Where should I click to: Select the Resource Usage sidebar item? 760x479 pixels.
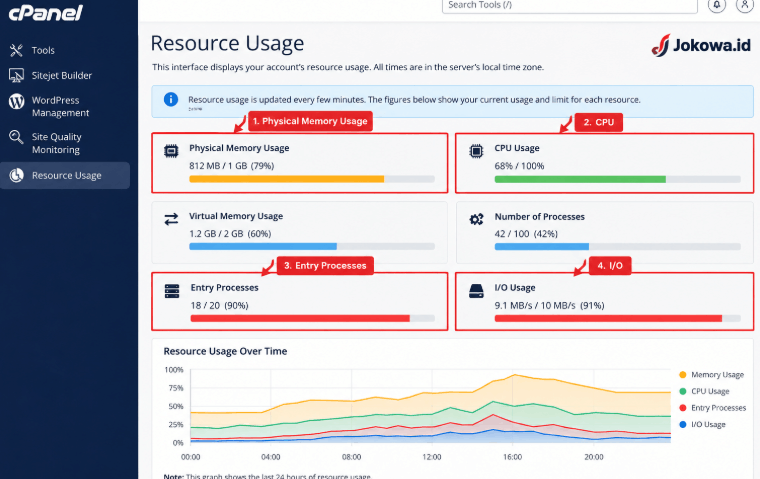[65, 175]
